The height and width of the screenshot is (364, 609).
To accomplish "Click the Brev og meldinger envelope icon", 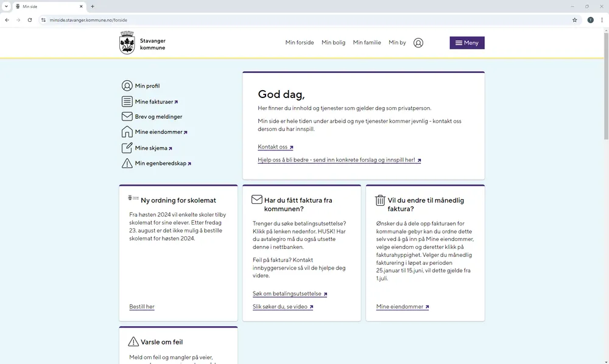I will click(127, 116).
